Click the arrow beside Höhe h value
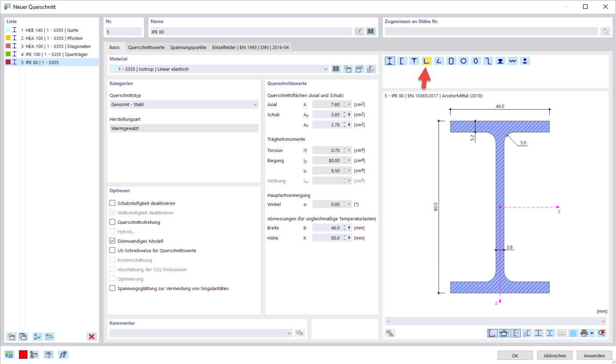 point(349,238)
